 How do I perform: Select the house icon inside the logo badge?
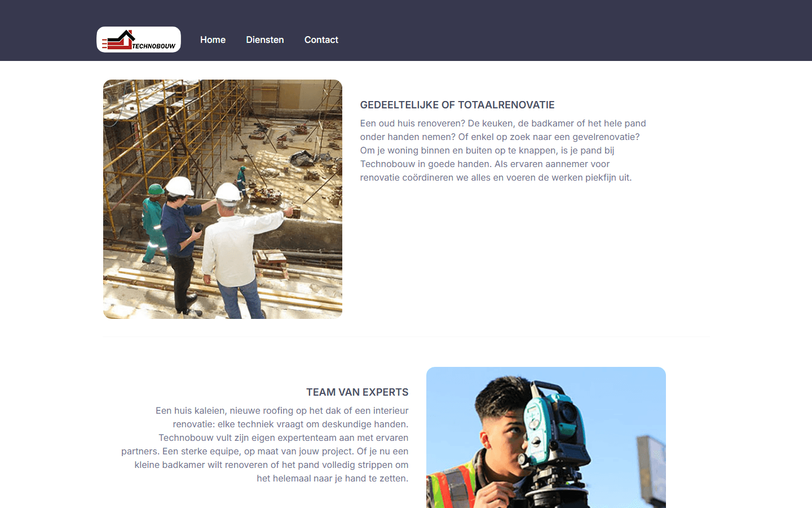120,38
